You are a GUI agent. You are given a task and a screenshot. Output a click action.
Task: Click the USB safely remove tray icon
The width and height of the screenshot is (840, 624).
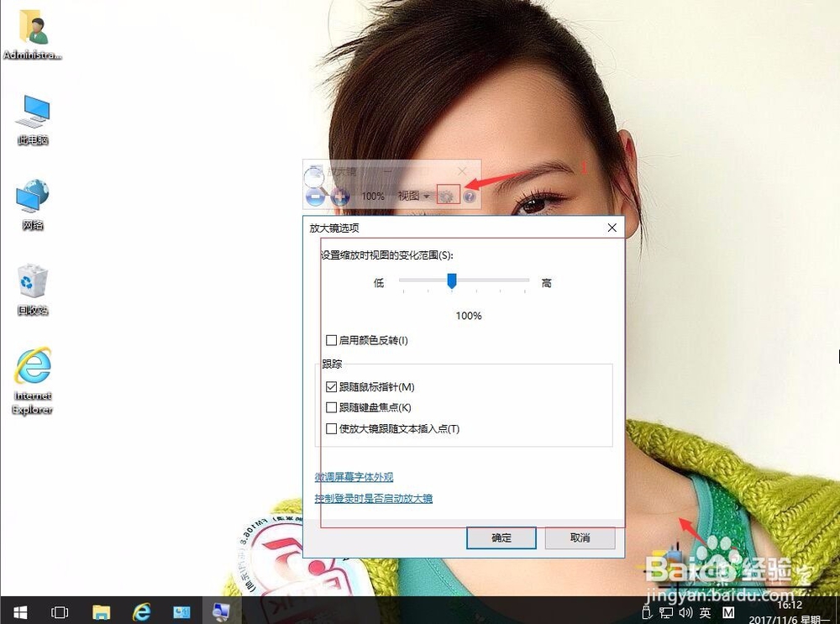coord(647,613)
